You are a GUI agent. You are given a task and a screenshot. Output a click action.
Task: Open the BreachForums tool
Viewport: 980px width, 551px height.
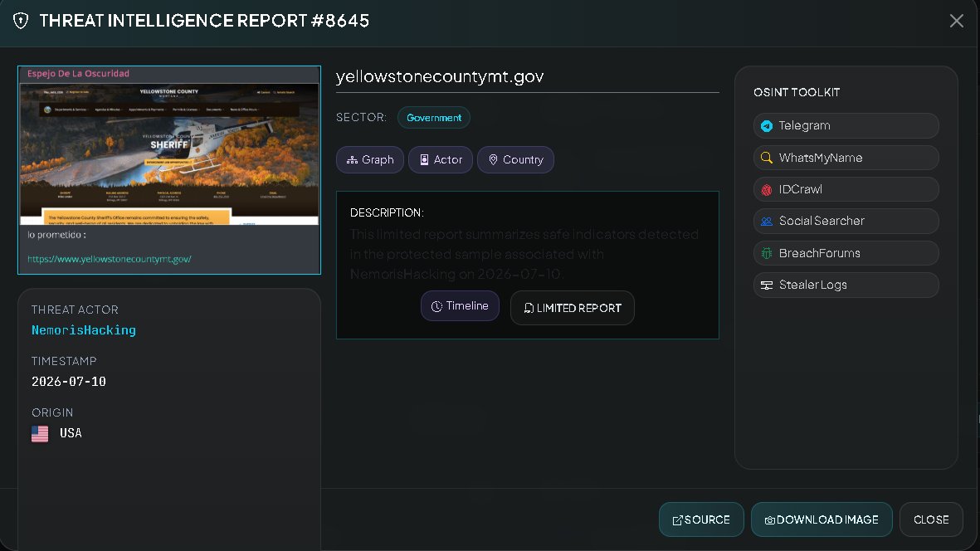pos(846,253)
